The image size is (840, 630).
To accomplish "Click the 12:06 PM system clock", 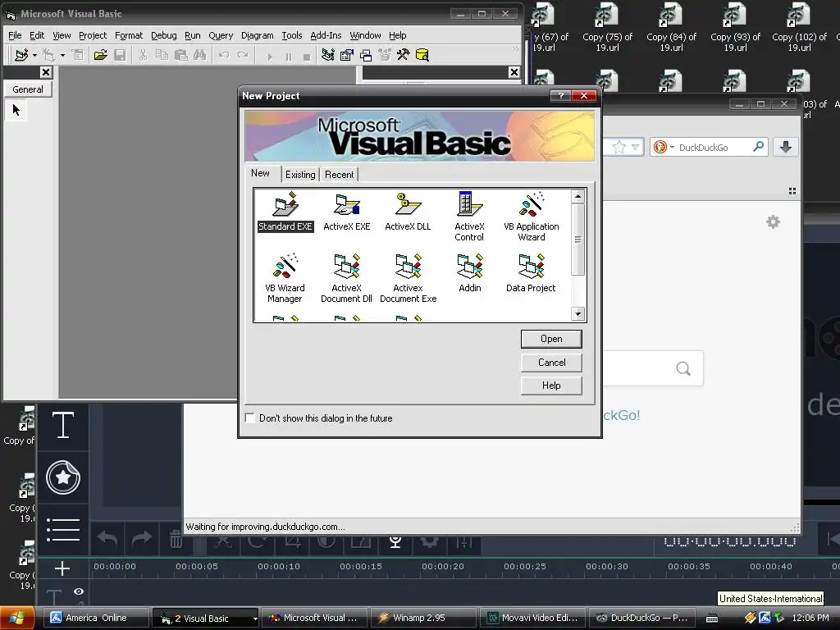I will (x=810, y=618).
